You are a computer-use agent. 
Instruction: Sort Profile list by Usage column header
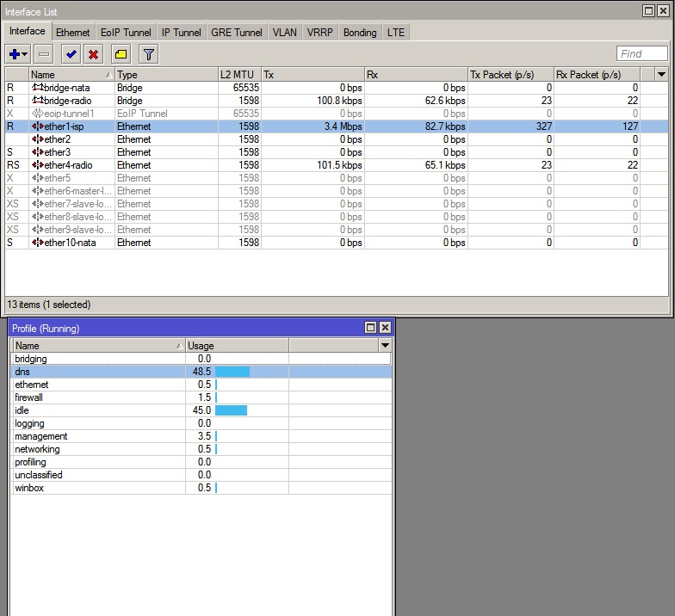237,346
